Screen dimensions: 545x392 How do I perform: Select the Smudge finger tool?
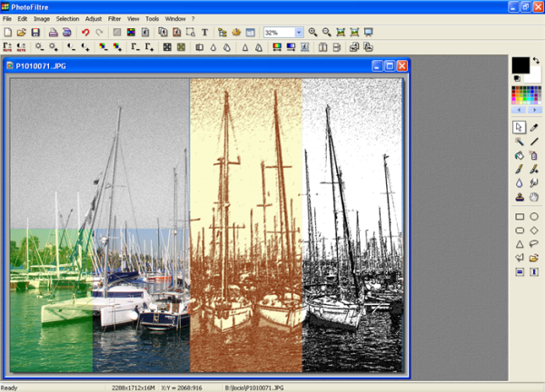[x=534, y=183]
